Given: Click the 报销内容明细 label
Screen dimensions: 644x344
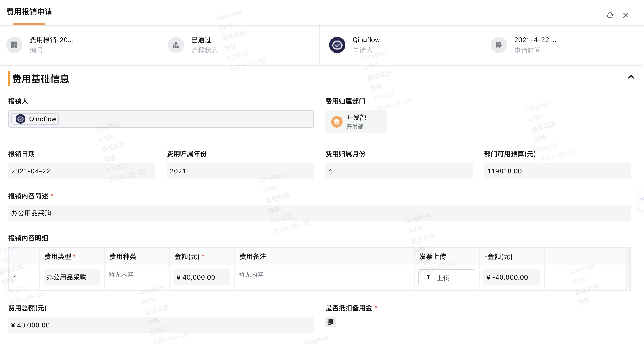Looking at the screenshot, I should [x=28, y=238].
